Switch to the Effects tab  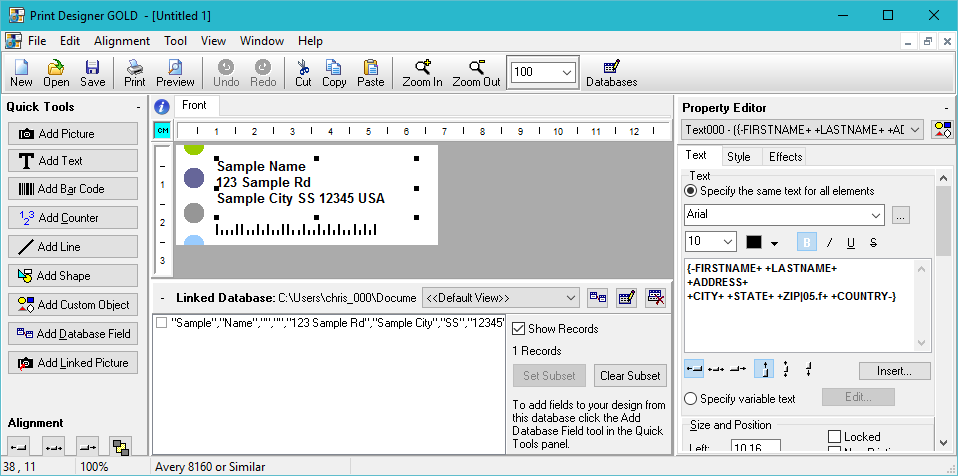click(785, 157)
